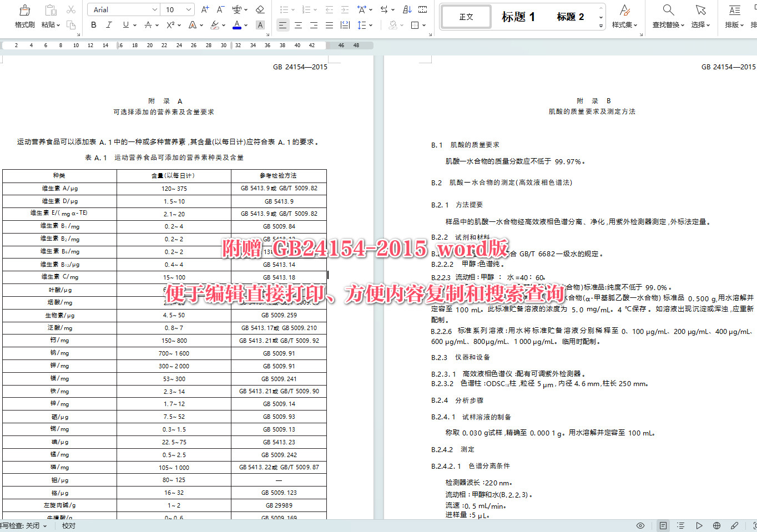Expand the font name dropdown showing Arial
Screen dimensions: 757x532
156,9
